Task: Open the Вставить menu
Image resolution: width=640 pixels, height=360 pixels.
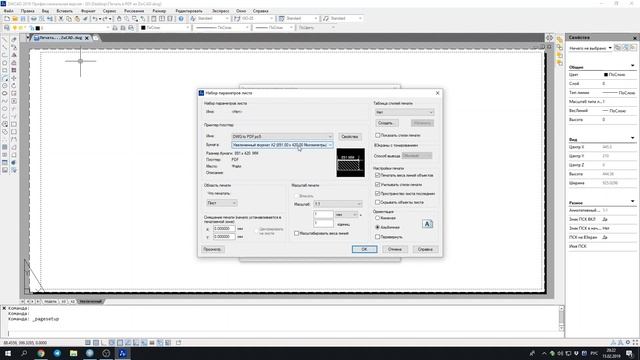Action: click(64, 11)
